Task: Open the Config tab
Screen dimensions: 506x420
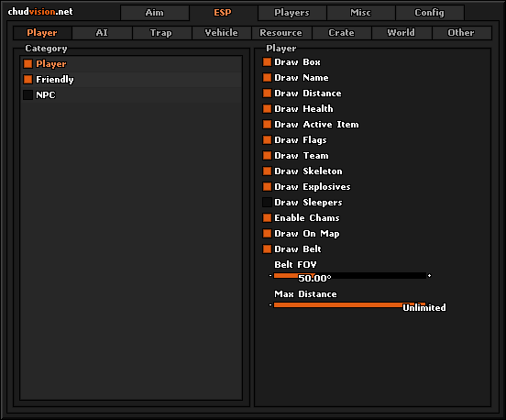Action: click(430, 13)
